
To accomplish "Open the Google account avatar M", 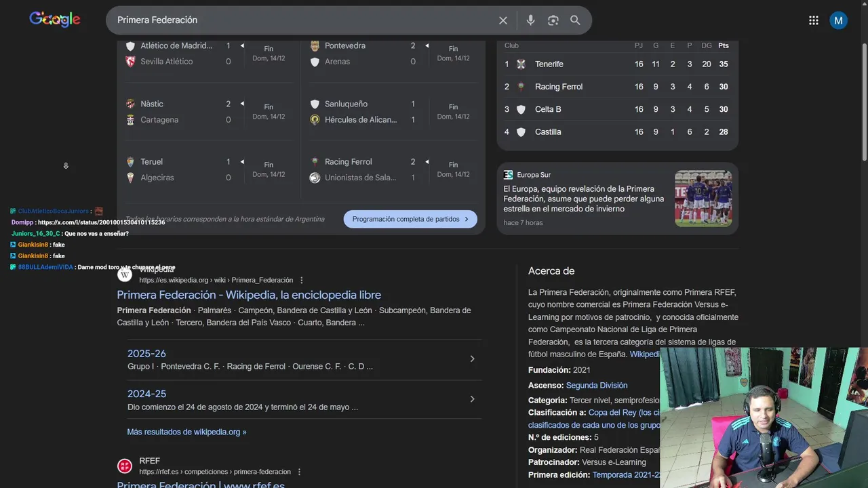I will [838, 20].
